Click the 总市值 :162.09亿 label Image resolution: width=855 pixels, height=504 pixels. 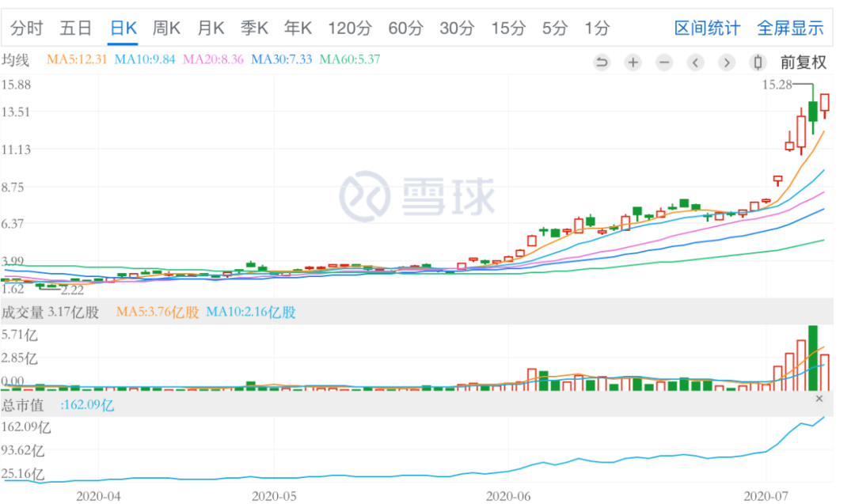click(58, 405)
